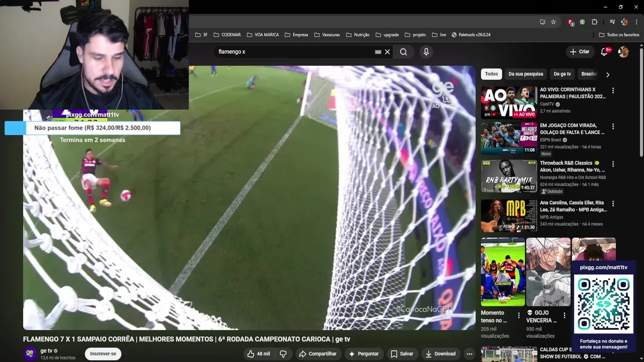Open the GOJO VENCERIA short thumbnail
This screenshot has height=362, width=644.
[x=548, y=272]
